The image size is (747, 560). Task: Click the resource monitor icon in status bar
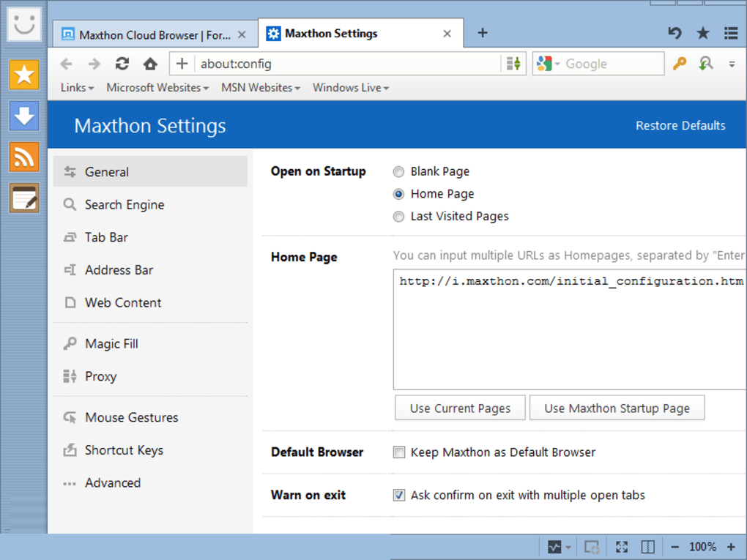tap(554, 547)
